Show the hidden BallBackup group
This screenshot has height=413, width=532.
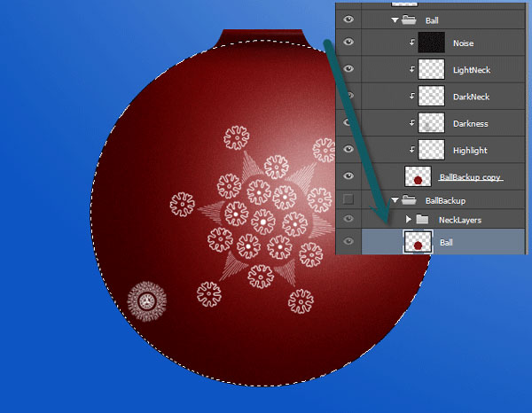coord(348,199)
